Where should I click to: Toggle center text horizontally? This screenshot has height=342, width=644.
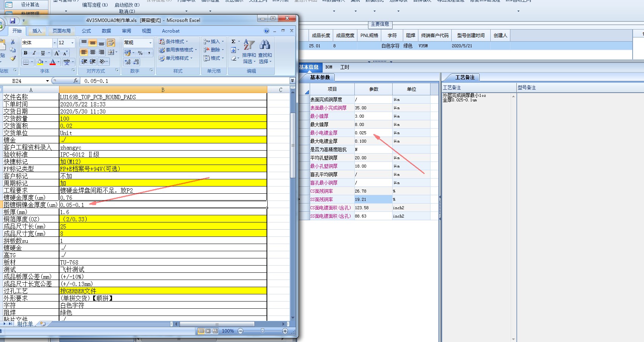[x=93, y=52]
